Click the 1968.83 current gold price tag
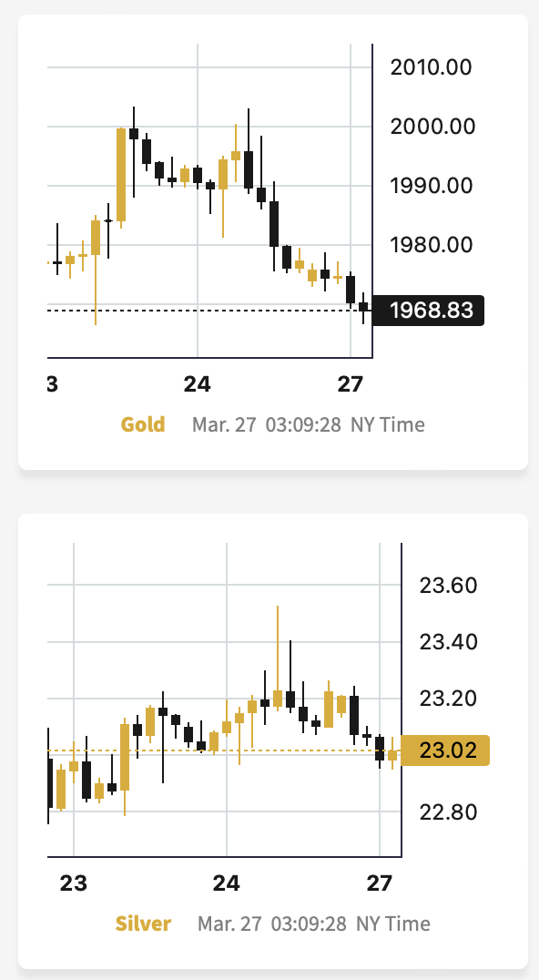This screenshot has width=539, height=980. tap(429, 310)
